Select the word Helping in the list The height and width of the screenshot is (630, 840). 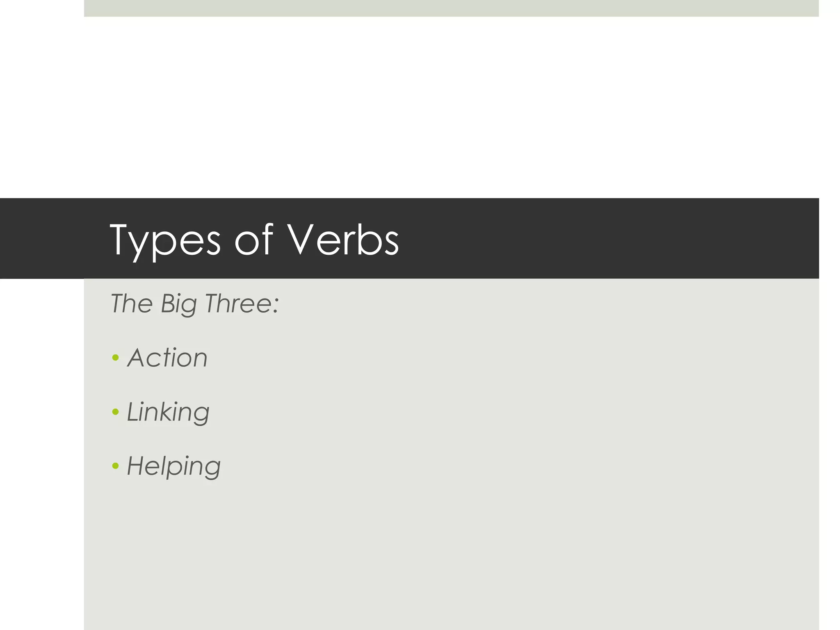[173, 466]
